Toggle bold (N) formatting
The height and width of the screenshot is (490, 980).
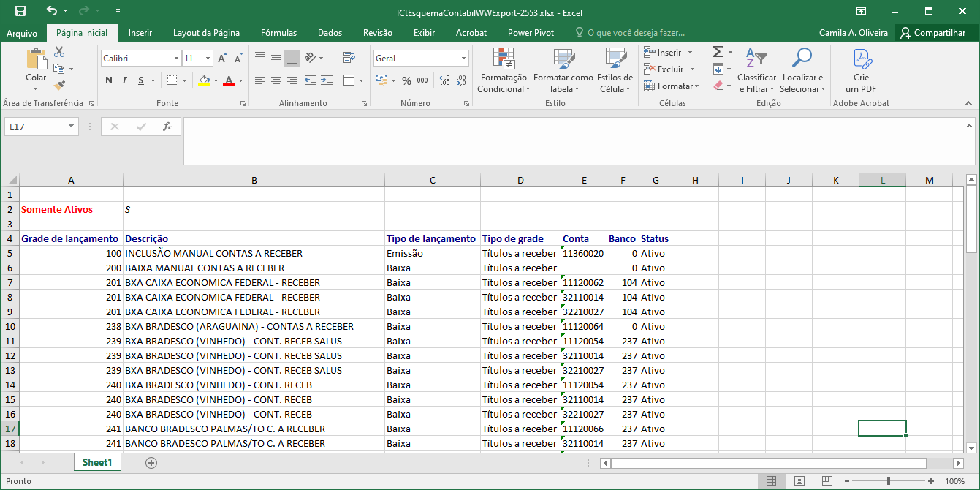click(109, 80)
